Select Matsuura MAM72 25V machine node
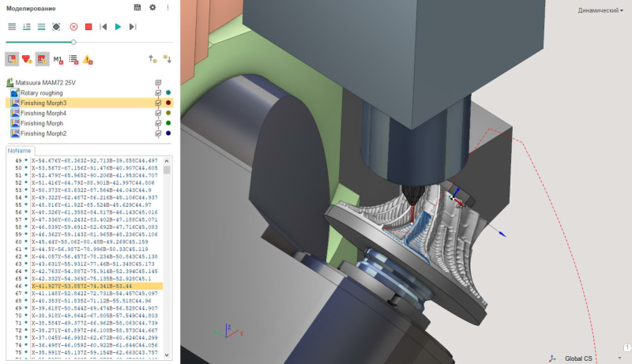This screenshot has width=632, height=364. (x=45, y=83)
